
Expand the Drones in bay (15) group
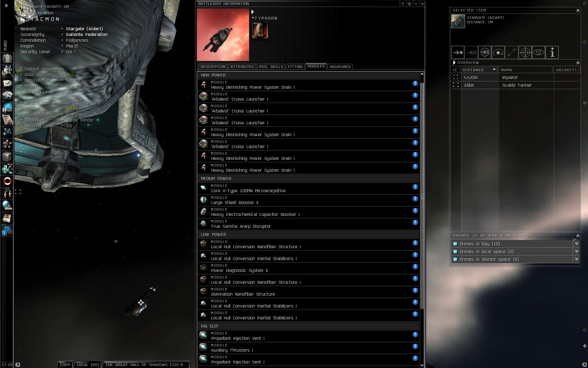[x=577, y=244]
